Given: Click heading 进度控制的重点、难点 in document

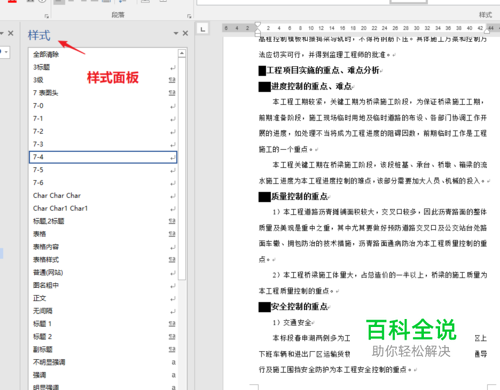Looking at the screenshot, I should 311,87.
